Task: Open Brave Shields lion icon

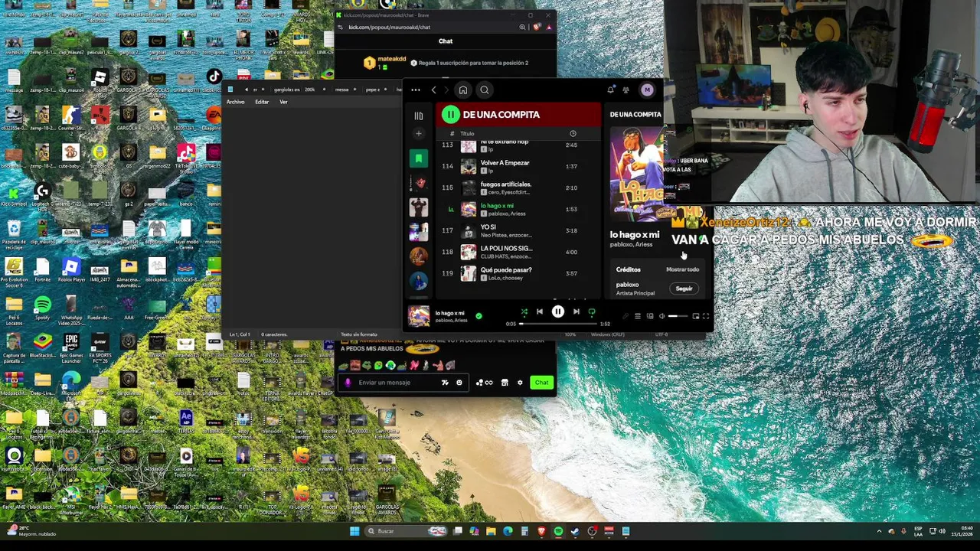Action: pyautogui.click(x=537, y=28)
